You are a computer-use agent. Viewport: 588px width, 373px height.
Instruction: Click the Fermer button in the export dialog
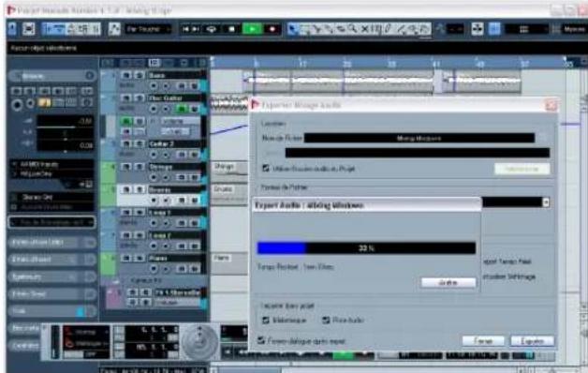click(x=483, y=341)
